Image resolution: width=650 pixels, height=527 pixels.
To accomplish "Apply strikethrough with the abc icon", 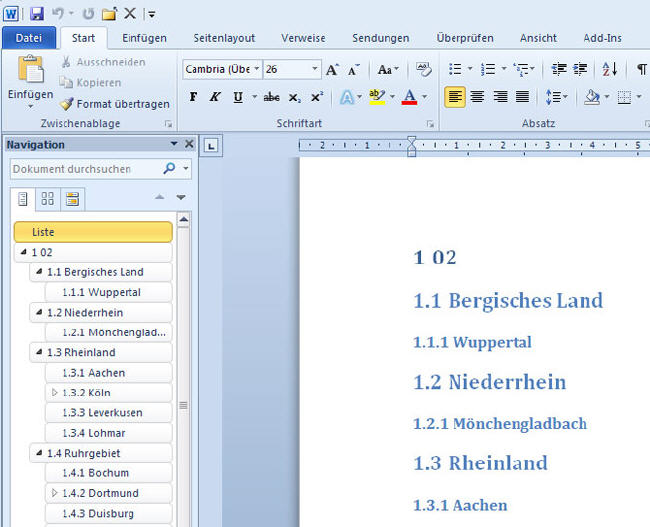I will 271,98.
